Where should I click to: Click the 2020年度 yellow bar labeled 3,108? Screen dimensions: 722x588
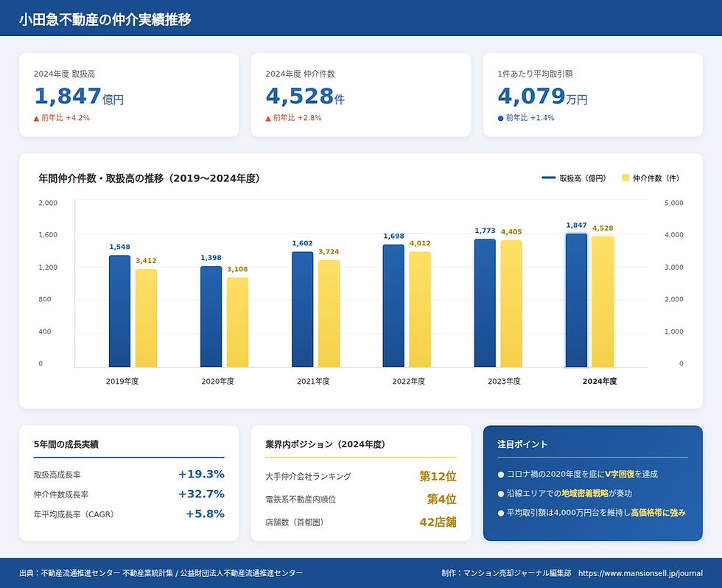[x=237, y=322]
